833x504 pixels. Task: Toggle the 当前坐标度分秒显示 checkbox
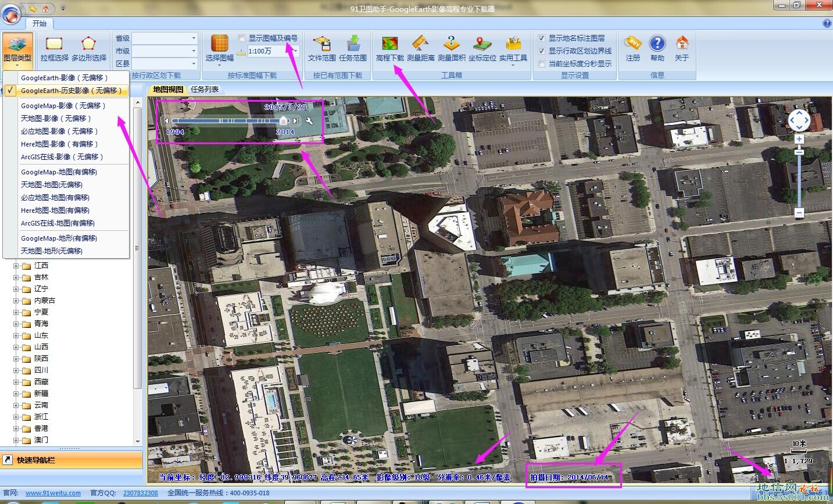(x=541, y=63)
